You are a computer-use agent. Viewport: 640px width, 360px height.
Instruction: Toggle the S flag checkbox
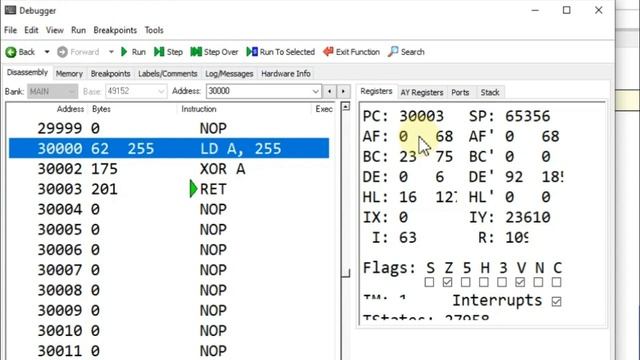point(429,282)
